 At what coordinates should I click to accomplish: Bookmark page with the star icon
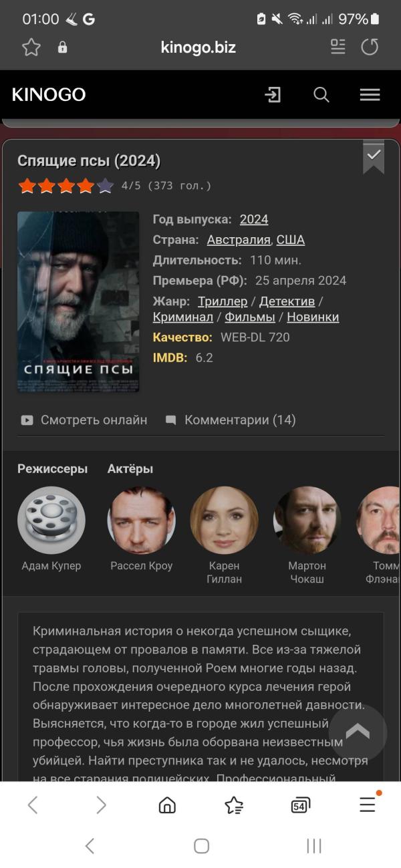[x=31, y=47]
